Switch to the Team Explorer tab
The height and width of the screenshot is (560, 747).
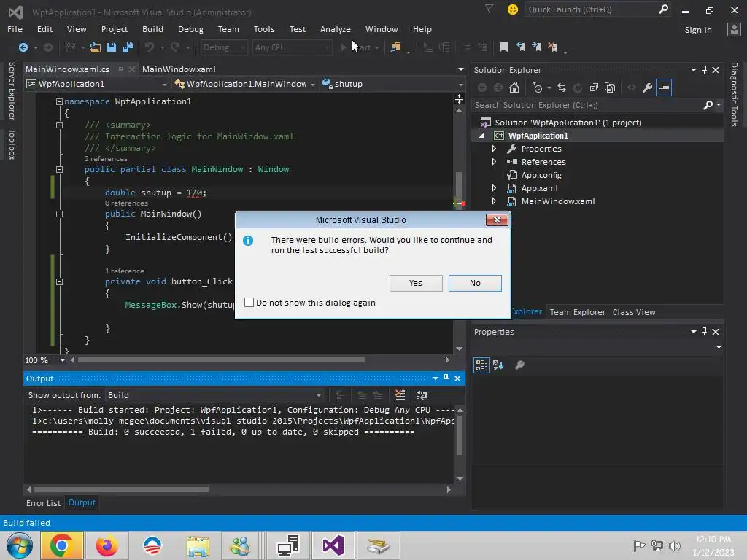coord(578,312)
